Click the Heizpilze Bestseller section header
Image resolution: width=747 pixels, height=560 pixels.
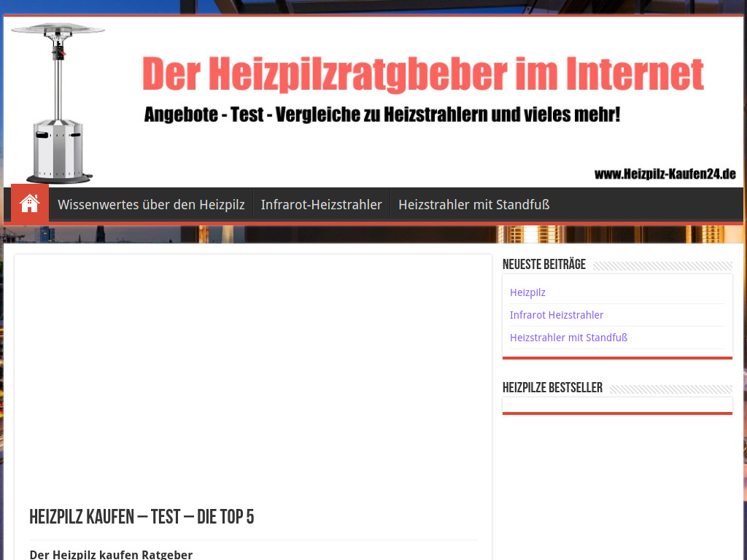coord(551,387)
